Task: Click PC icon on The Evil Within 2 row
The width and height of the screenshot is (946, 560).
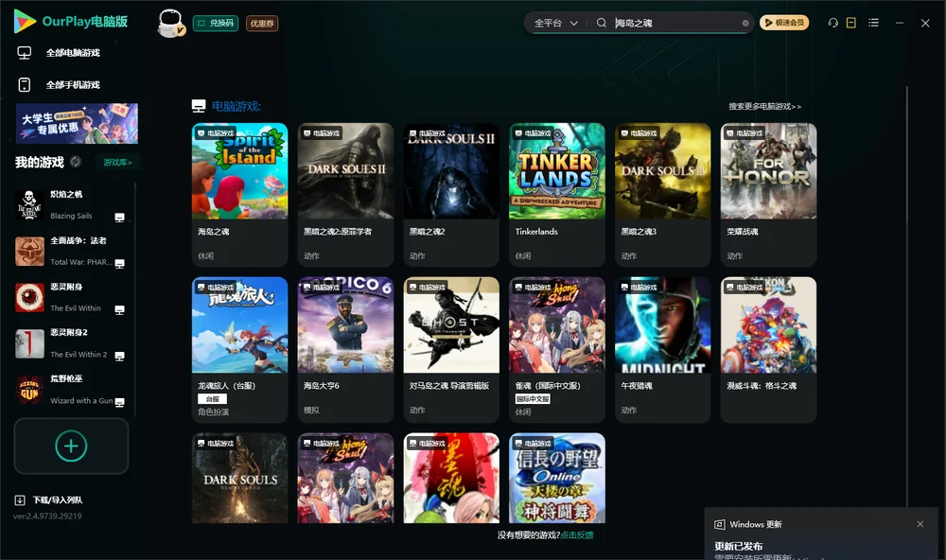Action: [x=119, y=356]
